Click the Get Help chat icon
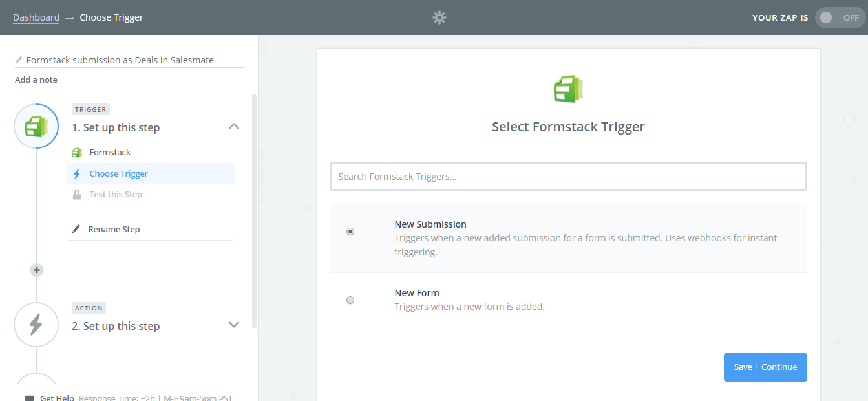The height and width of the screenshot is (401, 868). [29, 398]
